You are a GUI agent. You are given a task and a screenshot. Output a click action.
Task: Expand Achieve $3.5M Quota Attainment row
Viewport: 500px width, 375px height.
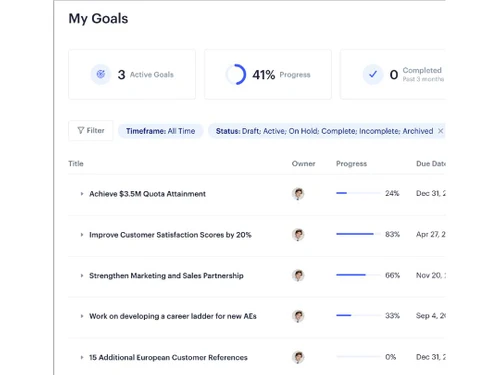pos(82,194)
